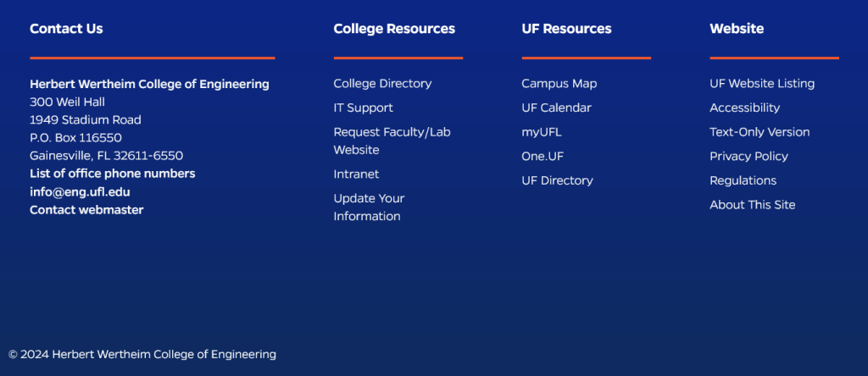Switch to Text-Only Version link
The image size is (868, 376).
click(x=759, y=132)
